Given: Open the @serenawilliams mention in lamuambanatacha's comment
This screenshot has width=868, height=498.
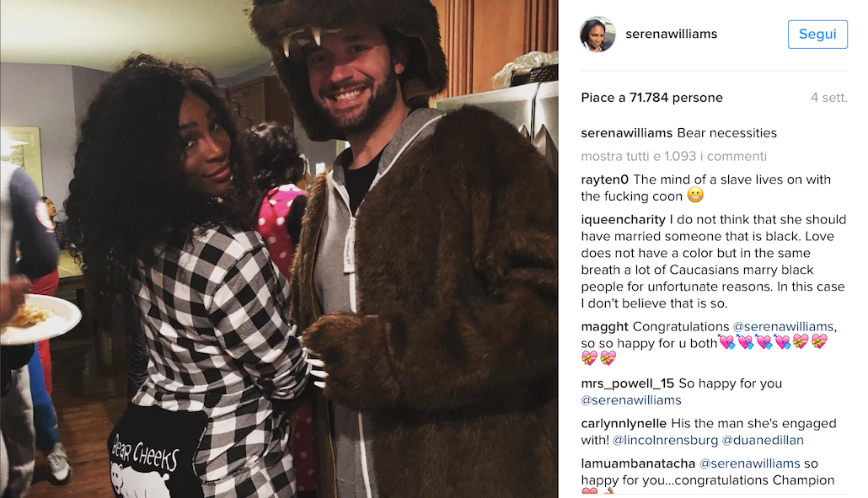Looking at the screenshot, I should [x=749, y=463].
